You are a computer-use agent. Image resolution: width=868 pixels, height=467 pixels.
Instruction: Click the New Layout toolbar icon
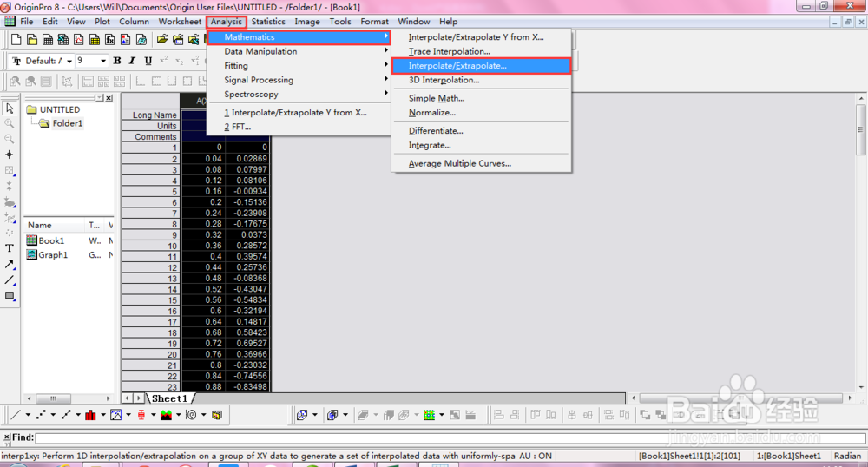tap(125, 39)
